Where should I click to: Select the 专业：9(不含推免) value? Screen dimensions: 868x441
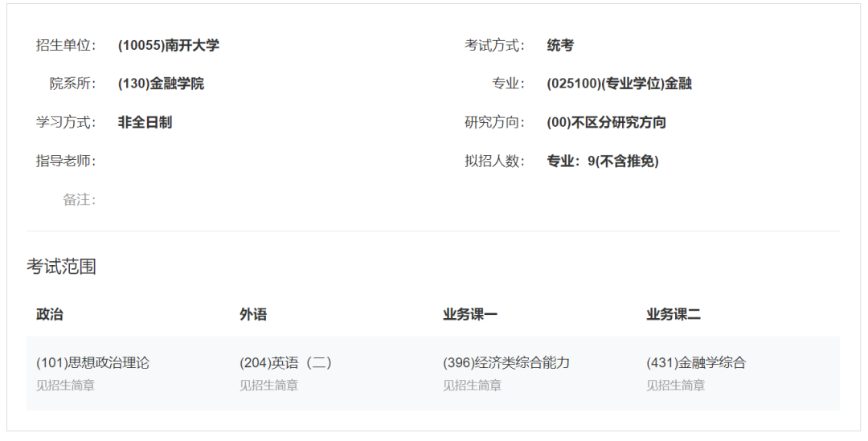(603, 161)
